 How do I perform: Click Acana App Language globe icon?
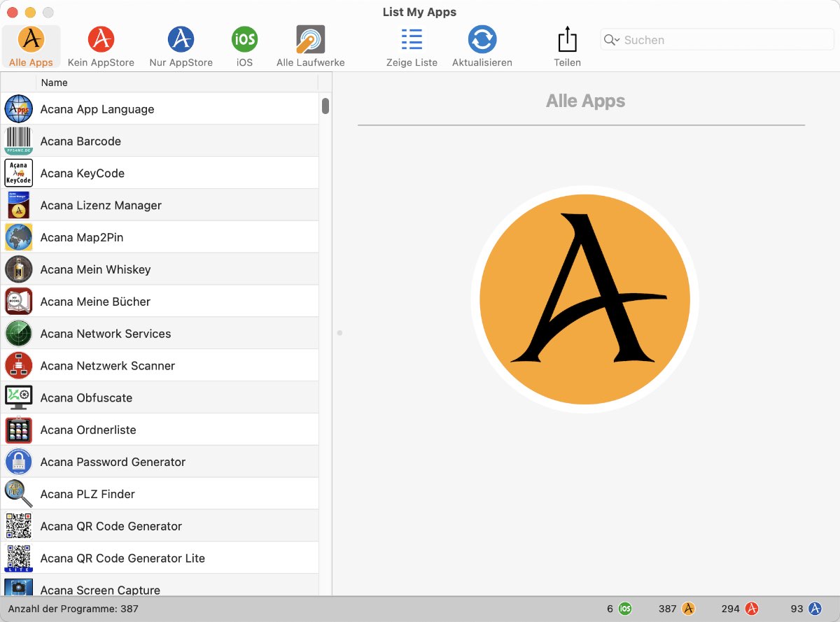[19, 109]
